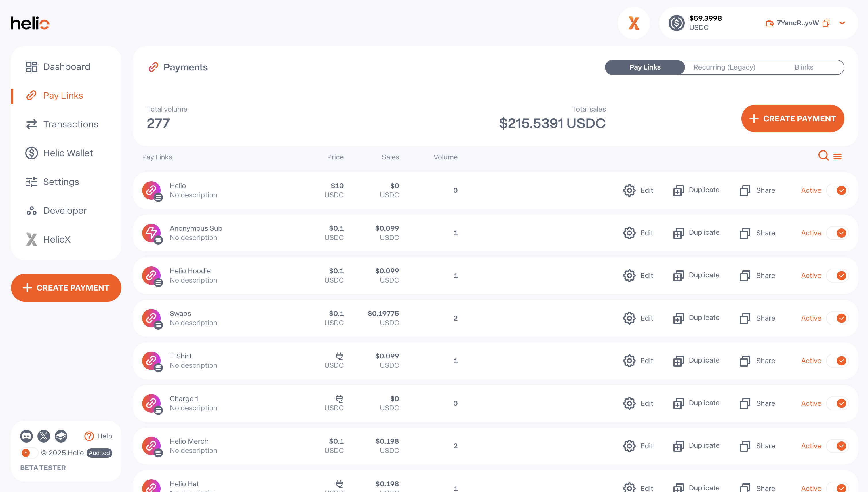
Task: Click the '$0.19775' sales value for Swaps
Action: click(x=383, y=313)
